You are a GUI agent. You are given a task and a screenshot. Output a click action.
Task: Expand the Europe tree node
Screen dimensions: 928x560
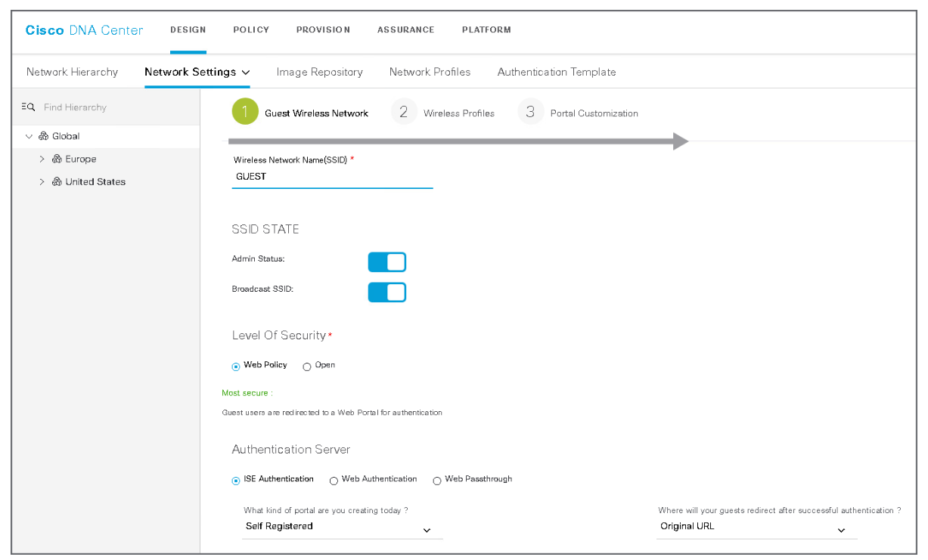pyautogui.click(x=42, y=159)
